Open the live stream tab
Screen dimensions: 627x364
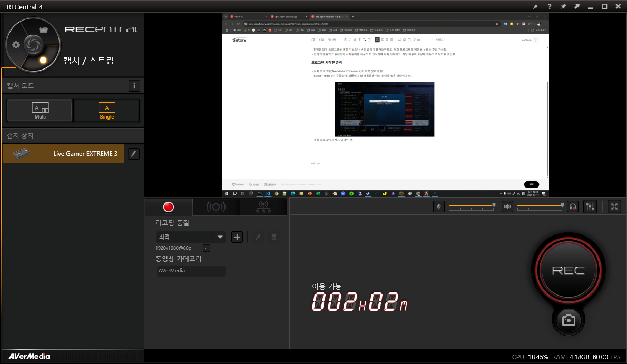pyautogui.click(x=216, y=207)
